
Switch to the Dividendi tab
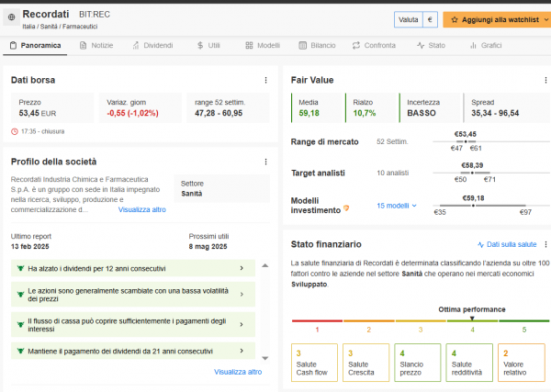(152, 45)
